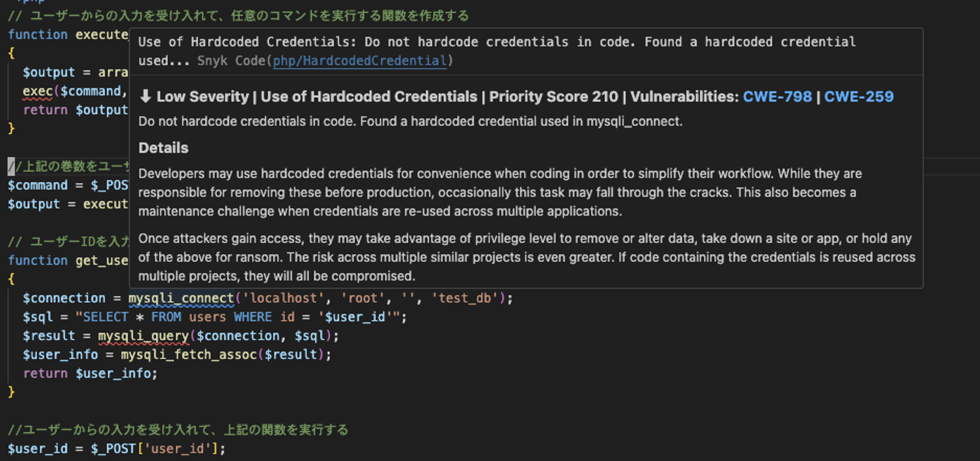This screenshot has width=980, height=461.
Task: Click the Japanese comment above $user_id assignment
Action: [178, 430]
